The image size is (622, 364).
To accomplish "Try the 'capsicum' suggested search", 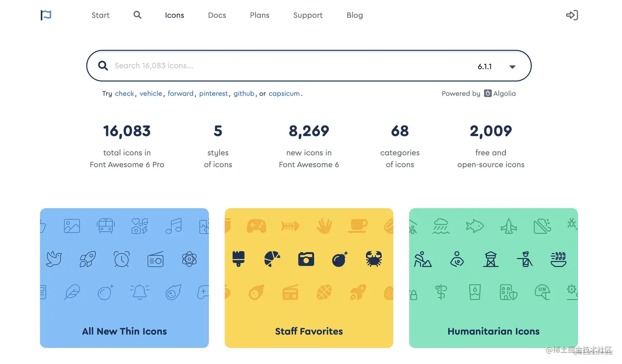I will (x=284, y=94).
